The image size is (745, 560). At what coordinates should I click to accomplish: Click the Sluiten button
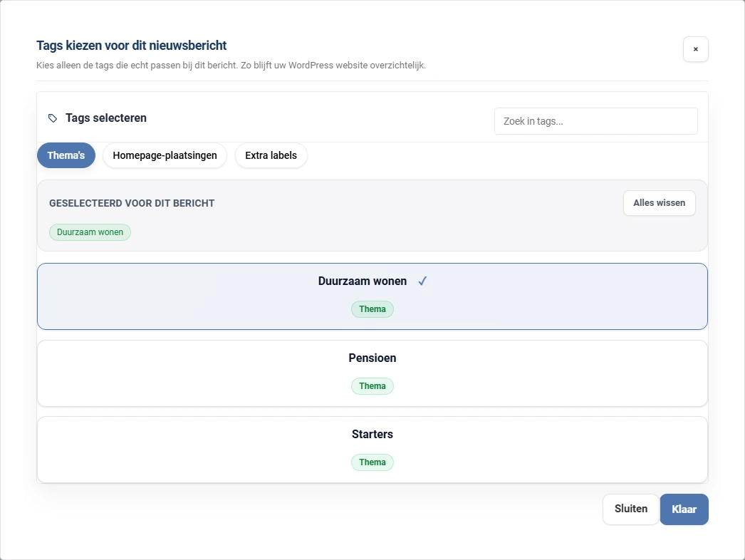631,509
